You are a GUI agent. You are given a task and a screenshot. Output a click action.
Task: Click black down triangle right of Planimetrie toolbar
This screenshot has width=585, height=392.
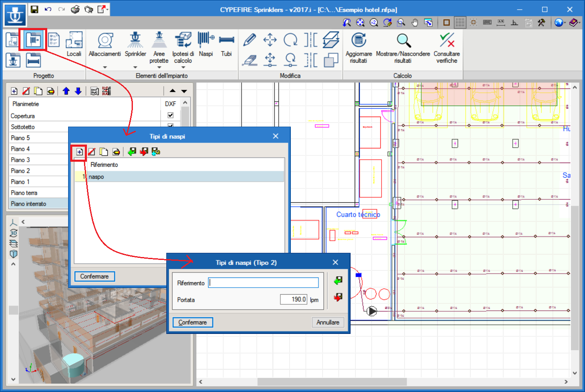coord(184,91)
